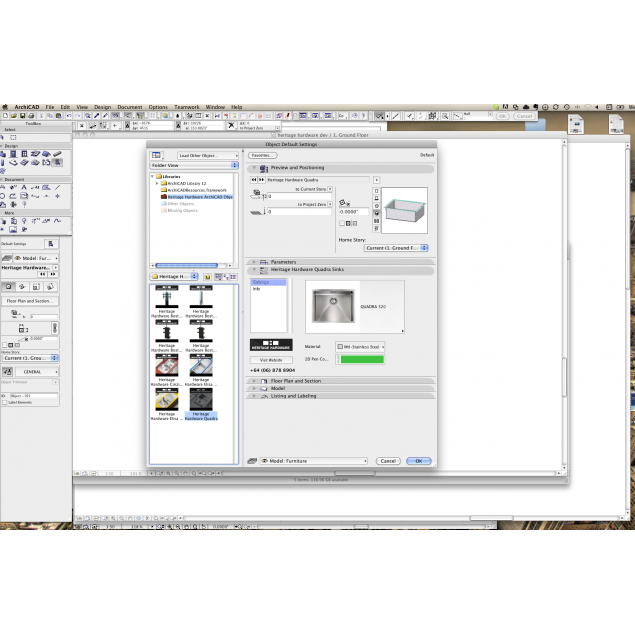Switch object browser to large icons view
Screen dimensions: 635x635
tap(219, 277)
